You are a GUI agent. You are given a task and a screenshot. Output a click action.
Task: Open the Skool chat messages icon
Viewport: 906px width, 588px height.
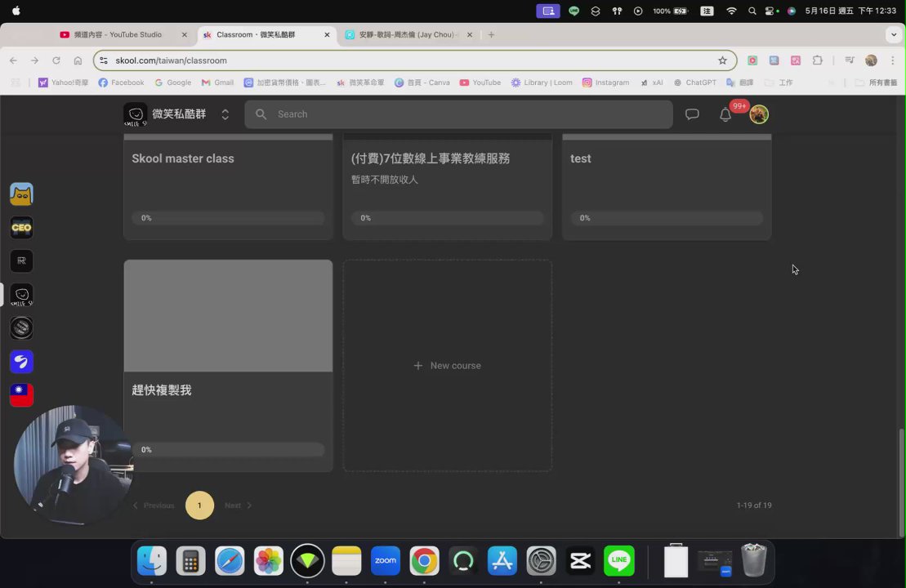pos(692,114)
